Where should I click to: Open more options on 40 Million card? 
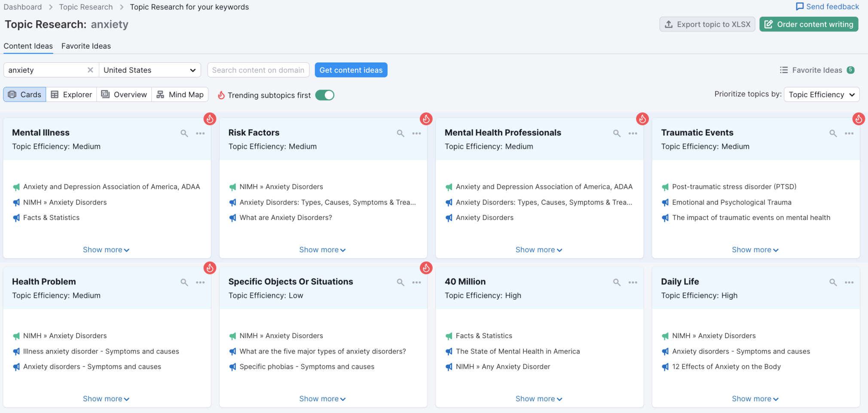[x=633, y=282]
